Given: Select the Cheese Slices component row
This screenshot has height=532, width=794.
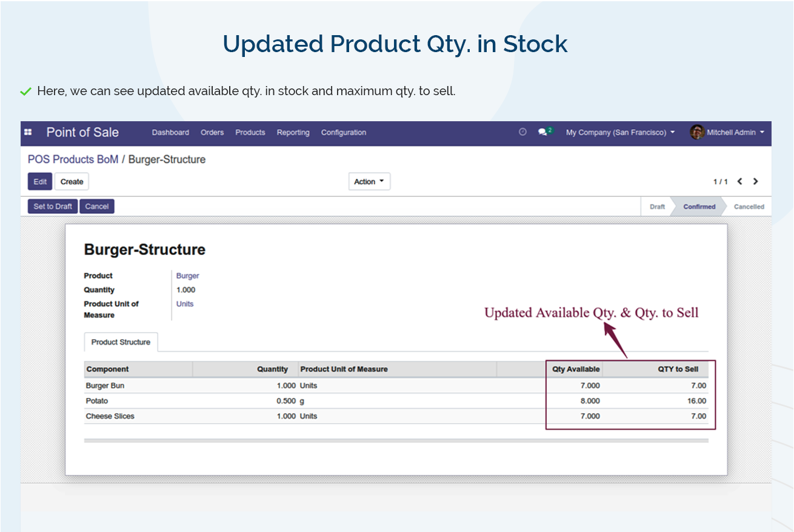Looking at the screenshot, I should pos(396,416).
